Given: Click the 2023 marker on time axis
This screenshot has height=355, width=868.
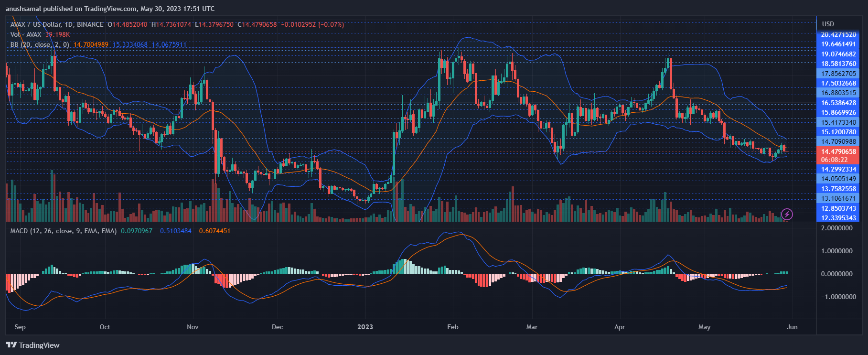Looking at the screenshot, I should coord(365,327).
